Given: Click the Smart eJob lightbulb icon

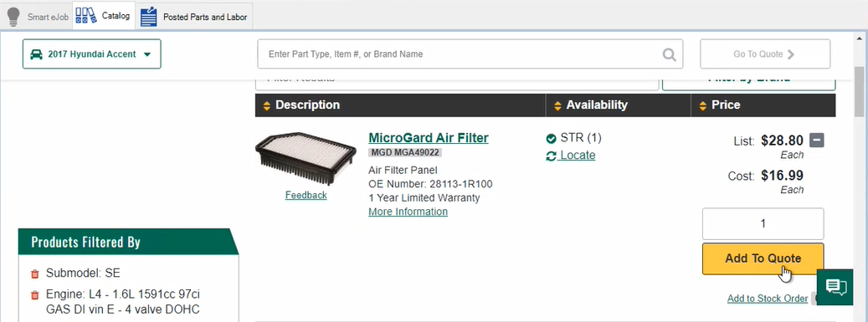Looking at the screenshot, I should [x=14, y=17].
